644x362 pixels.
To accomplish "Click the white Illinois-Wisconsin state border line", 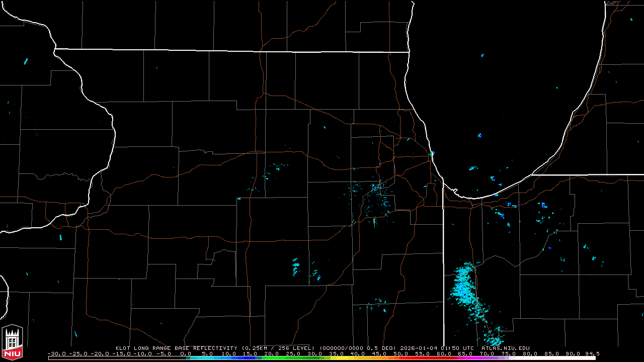I will [x=231, y=50].
